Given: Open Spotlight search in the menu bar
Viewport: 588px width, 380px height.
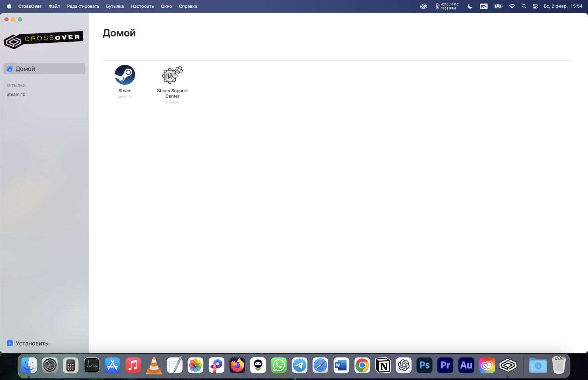Looking at the screenshot, I should (x=524, y=6).
